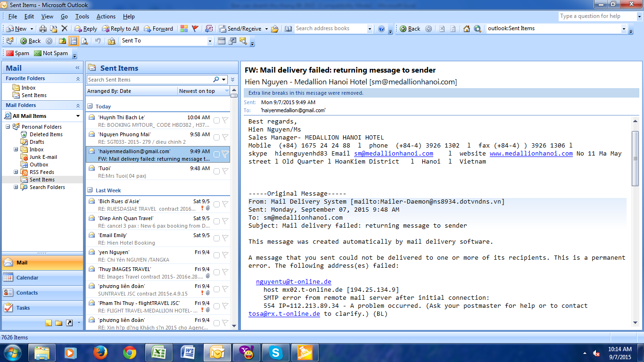644x362 pixels.
Task: Open the File menu
Action: [x=13, y=16]
